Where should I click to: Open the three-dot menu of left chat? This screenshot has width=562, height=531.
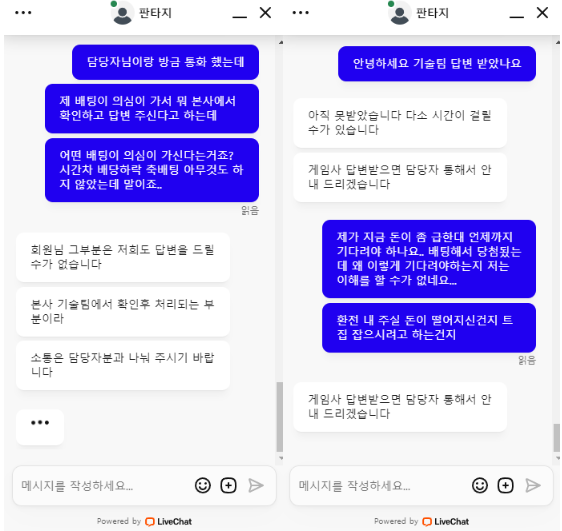tap(23, 13)
